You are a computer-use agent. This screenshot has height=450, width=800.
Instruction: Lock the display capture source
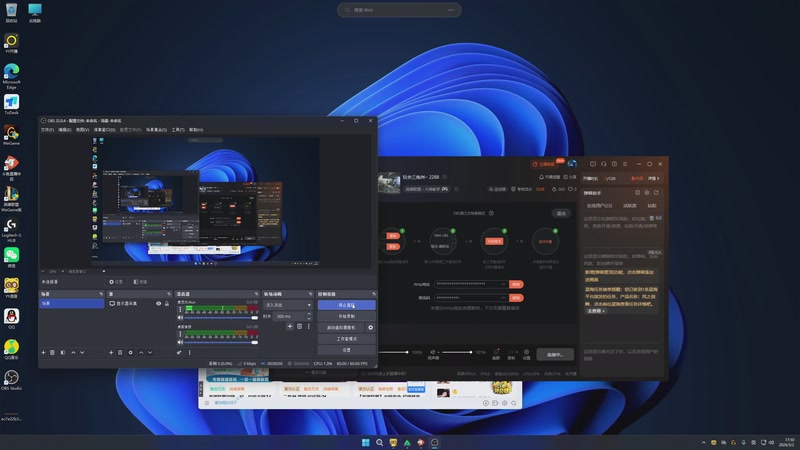(167, 304)
